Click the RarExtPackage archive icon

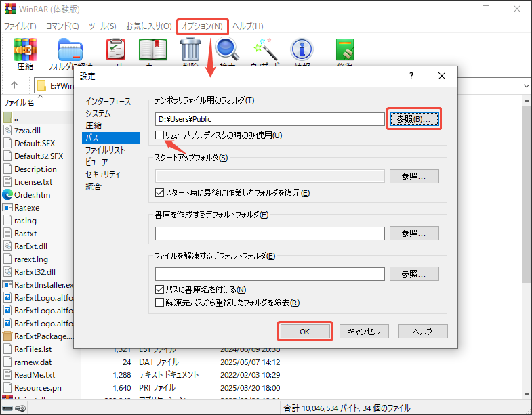click(7, 336)
